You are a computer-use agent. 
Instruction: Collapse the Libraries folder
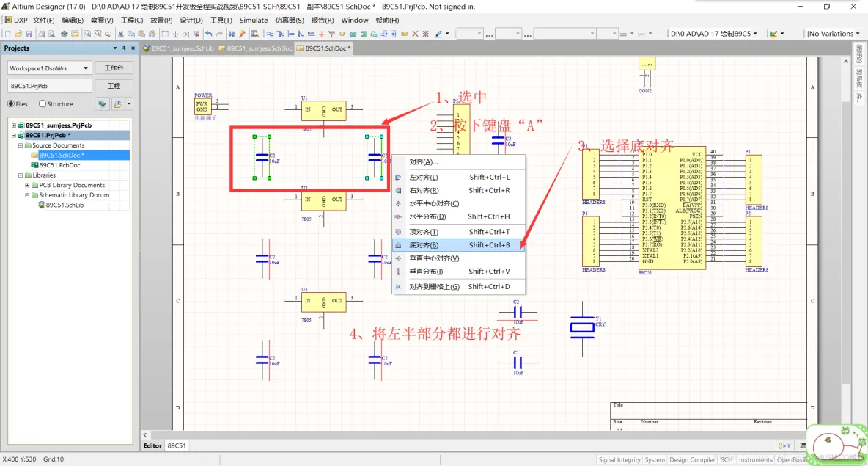pos(21,175)
